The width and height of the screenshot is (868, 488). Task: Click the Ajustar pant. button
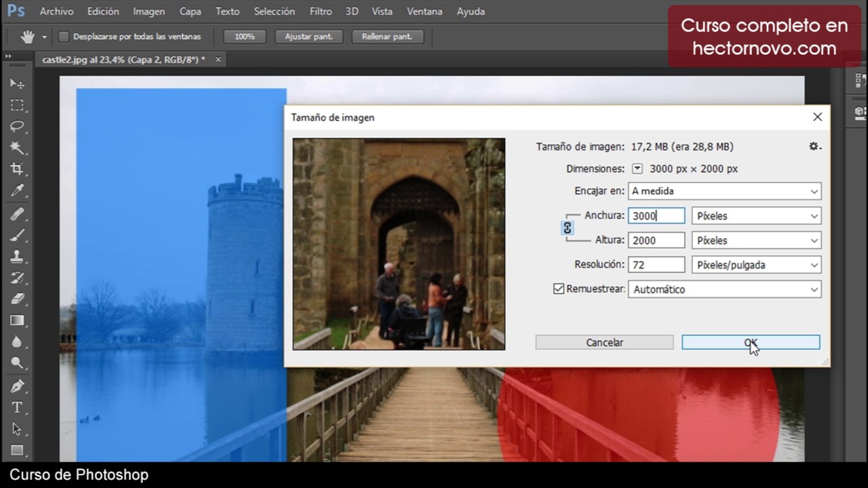(x=309, y=37)
